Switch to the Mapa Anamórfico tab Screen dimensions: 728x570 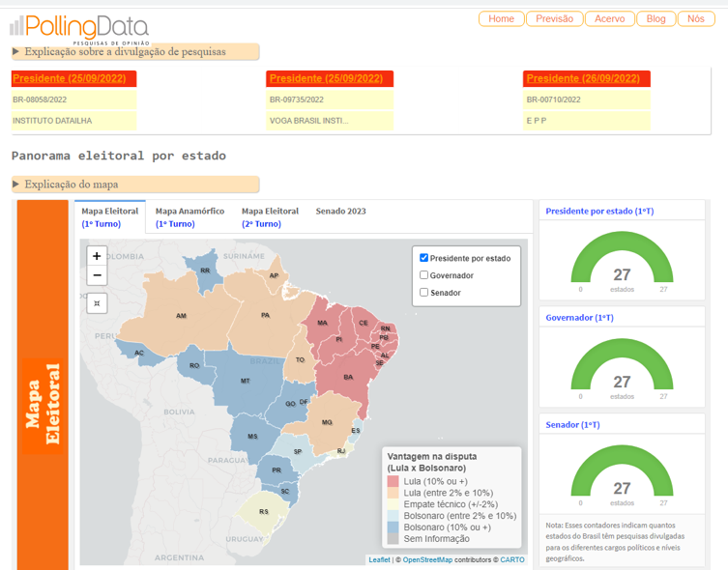click(x=189, y=217)
